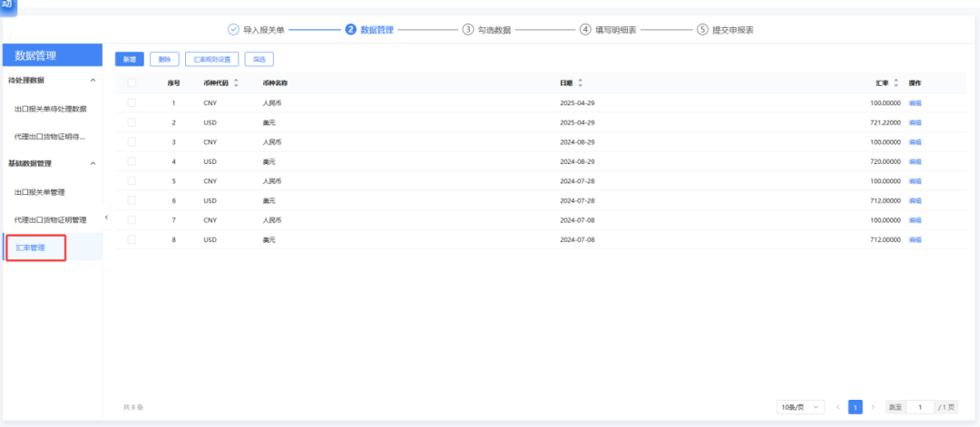The height and width of the screenshot is (427, 980).
Task: Go to the 勾选数据 step label
Action: (495, 29)
